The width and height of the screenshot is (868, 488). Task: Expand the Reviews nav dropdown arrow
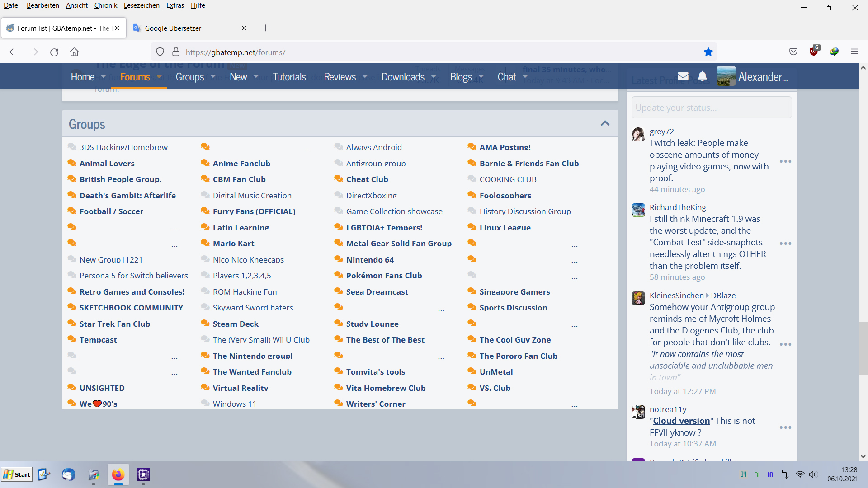[x=365, y=77]
